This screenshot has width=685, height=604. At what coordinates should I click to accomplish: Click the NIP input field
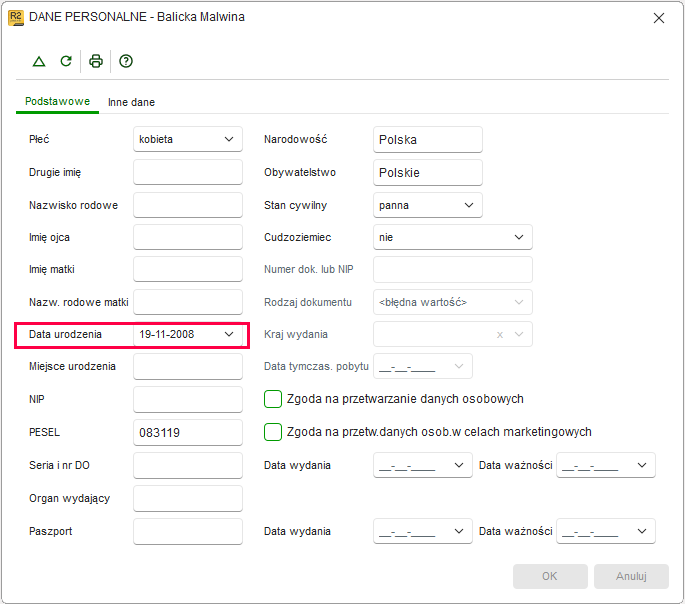pyautogui.click(x=188, y=400)
